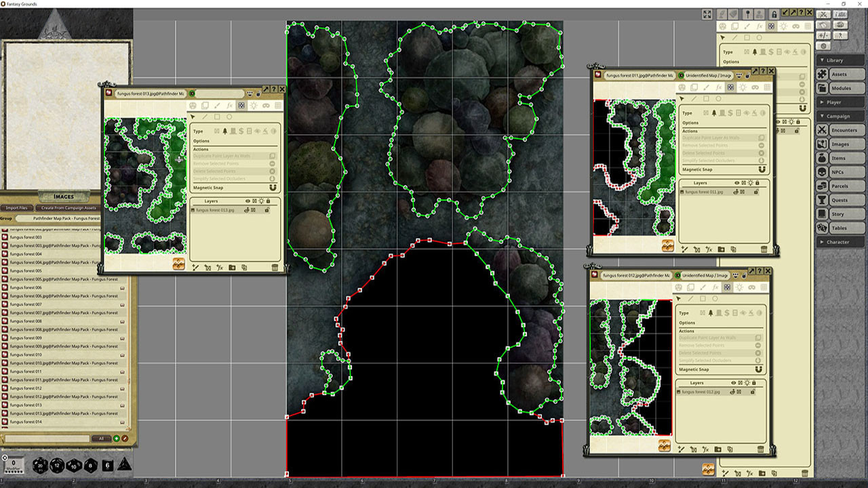The width and height of the screenshot is (868, 488).
Task: Choose the tree occluder type
Action: (x=225, y=131)
